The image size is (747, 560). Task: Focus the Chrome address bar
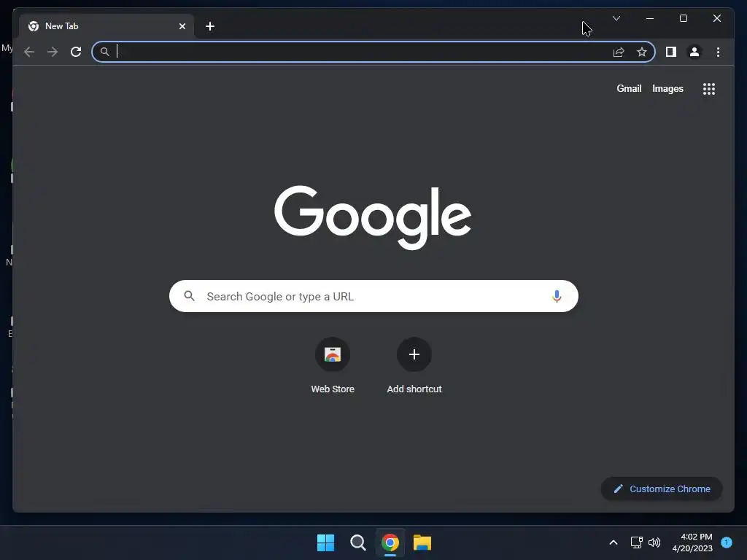(x=373, y=52)
